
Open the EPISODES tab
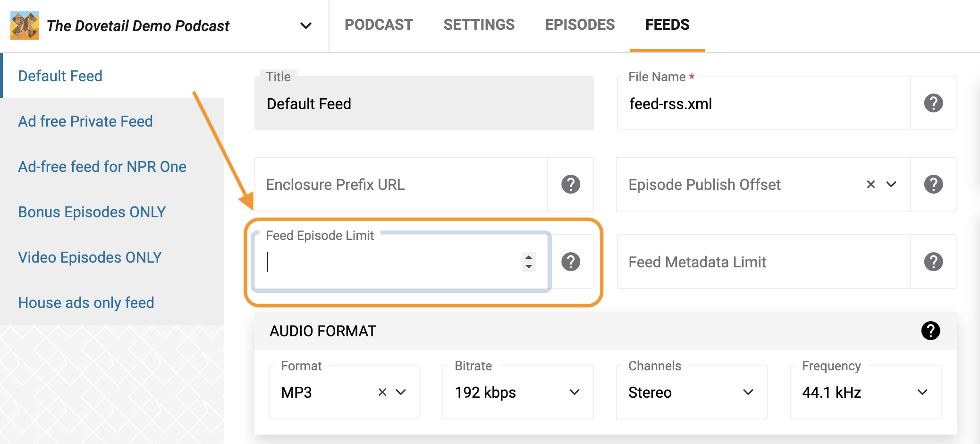click(580, 25)
